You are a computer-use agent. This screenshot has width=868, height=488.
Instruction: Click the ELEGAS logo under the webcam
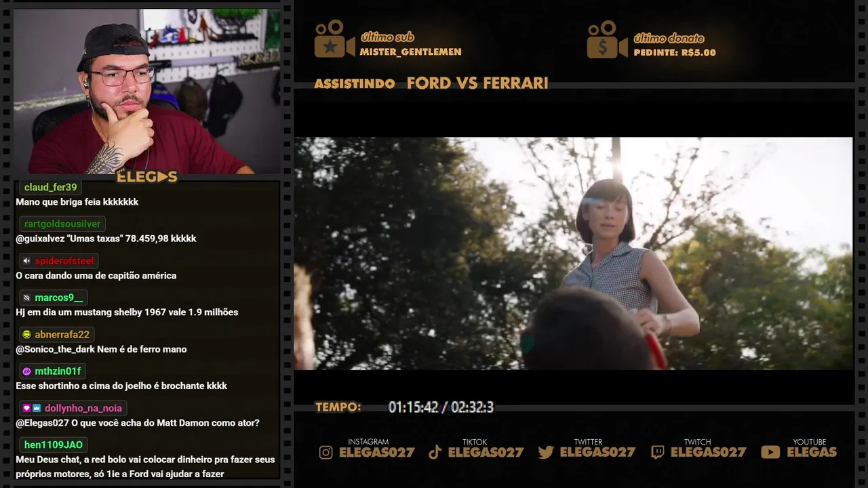[x=147, y=177]
